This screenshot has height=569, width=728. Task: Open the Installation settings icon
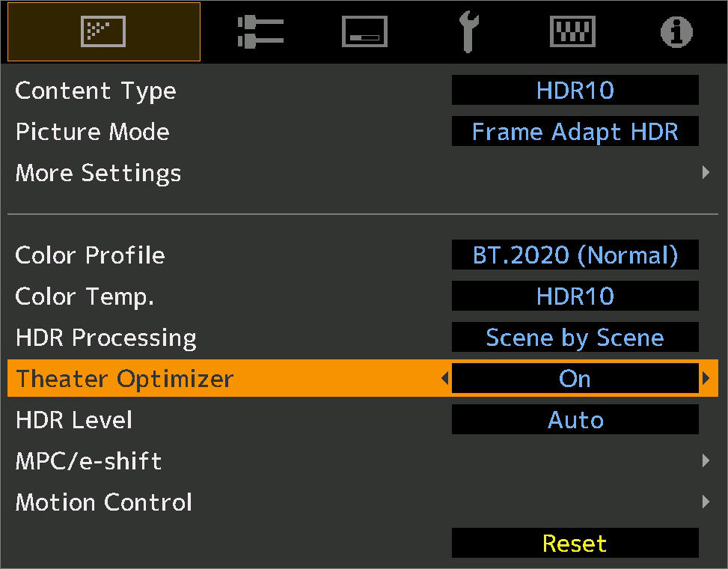click(x=364, y=32)
